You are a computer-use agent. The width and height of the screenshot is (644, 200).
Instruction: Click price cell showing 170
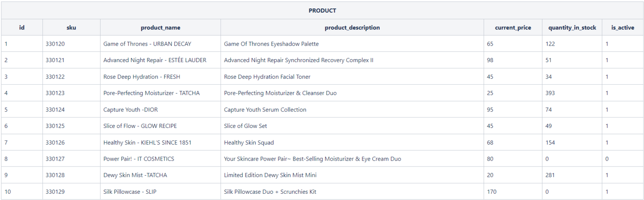pyautogui.click(x=491, y=192)
